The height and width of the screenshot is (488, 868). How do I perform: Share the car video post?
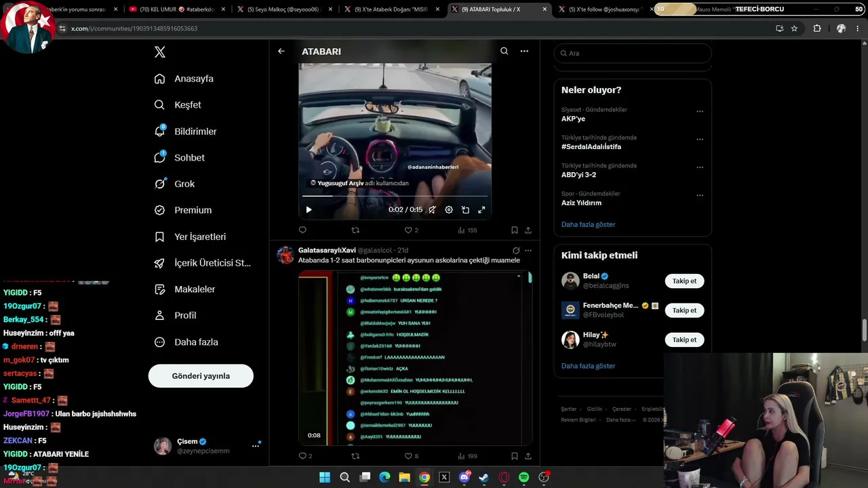[x=528, y=230]
